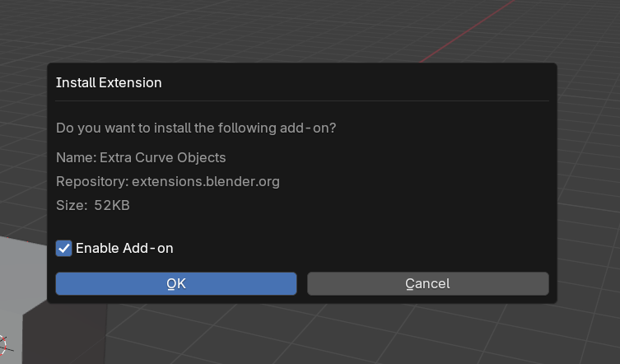Cancel the Install Extension dialog
The width and height of the screenshot is (620, 364).
427,283
